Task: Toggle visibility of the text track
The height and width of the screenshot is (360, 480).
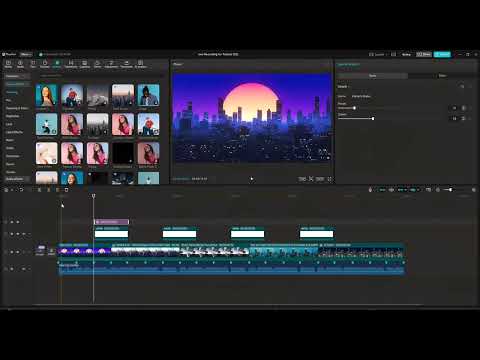Action: pyautogui.click(x=18, y=234)
